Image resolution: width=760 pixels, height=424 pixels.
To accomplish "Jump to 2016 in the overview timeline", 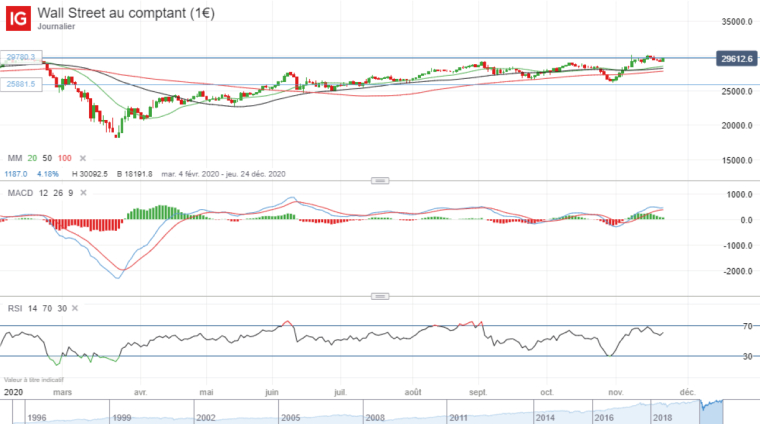I will click(604, 418).
